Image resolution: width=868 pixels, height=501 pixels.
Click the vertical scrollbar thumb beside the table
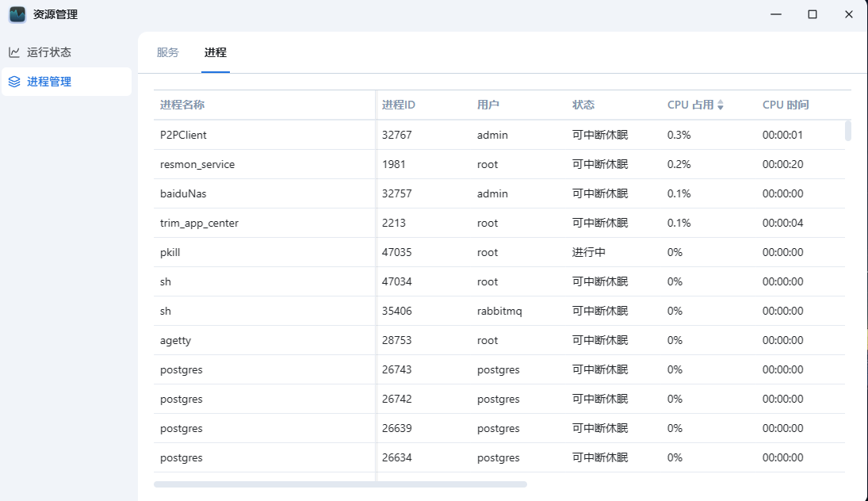[847, 131]
